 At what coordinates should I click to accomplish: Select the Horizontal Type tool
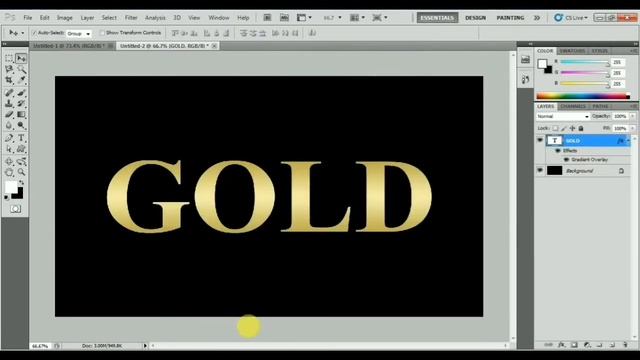click(x=21, y=138)
